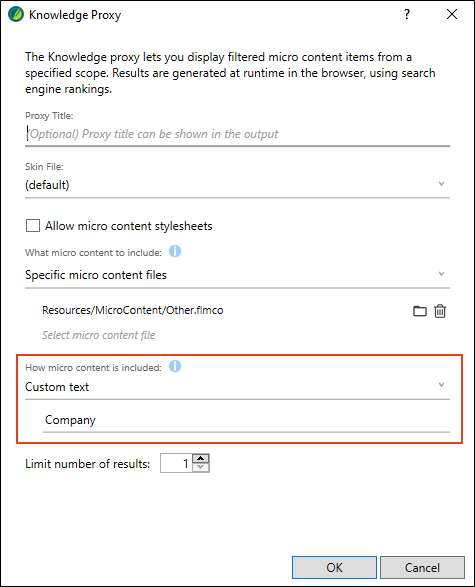475x587 pixels.
Task: Click the folder icon beside Other.flmco
Action: pyautogui.click(x=419, y=311)
